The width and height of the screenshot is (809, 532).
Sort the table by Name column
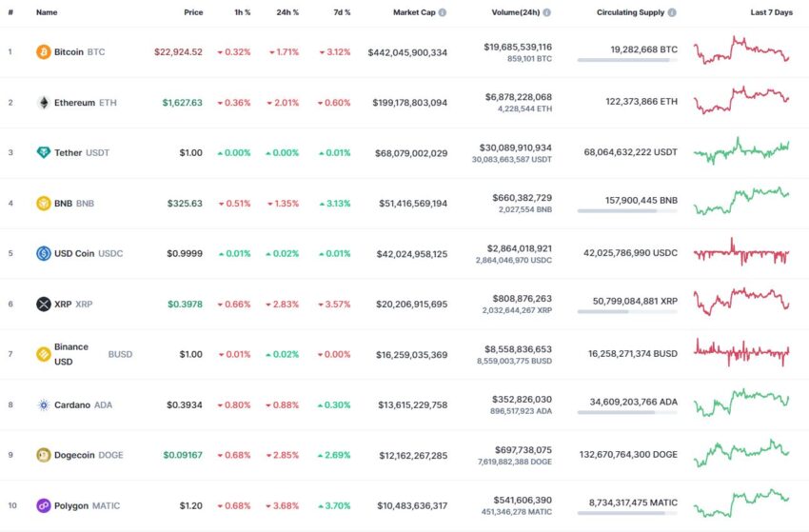click(47, 12)
